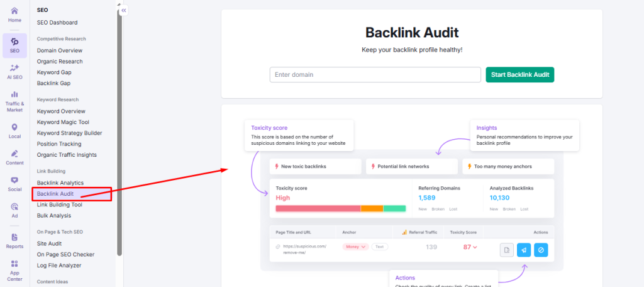Image resolution: width=644 pixels, height=287 pixels.
Task: Open Position Tracking
Action: (x=59, y=144)
